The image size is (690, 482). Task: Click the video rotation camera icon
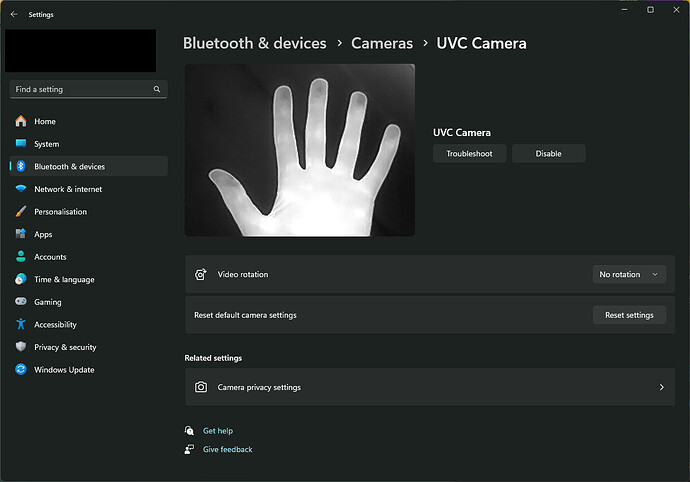[201, 274]
